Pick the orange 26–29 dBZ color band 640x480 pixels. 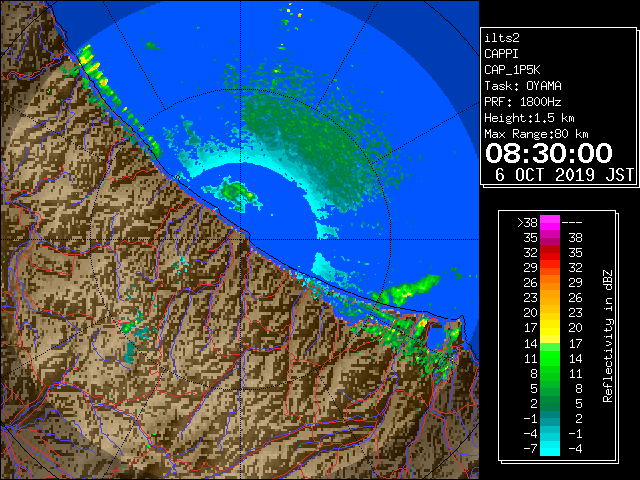[550, 283]
